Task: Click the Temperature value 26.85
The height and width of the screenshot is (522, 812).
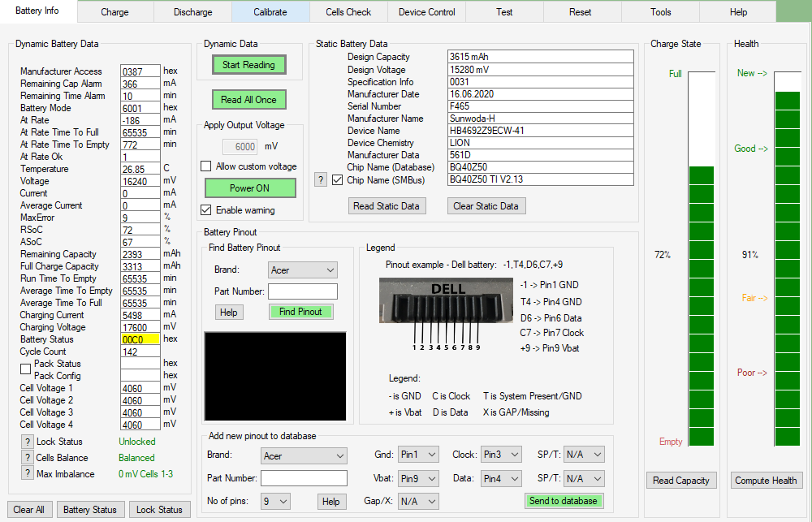Action: 140,169
